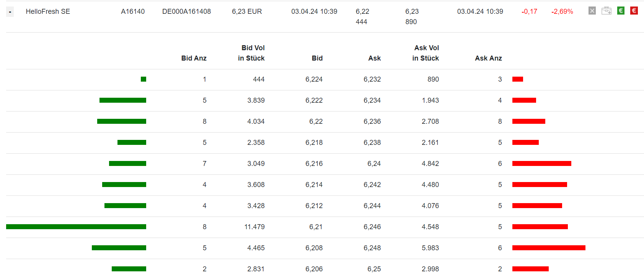The width and height of the screenshot is (644, 279).
Task: Click the Bid Vol in Stück header
Action: [x=251, y=53]
